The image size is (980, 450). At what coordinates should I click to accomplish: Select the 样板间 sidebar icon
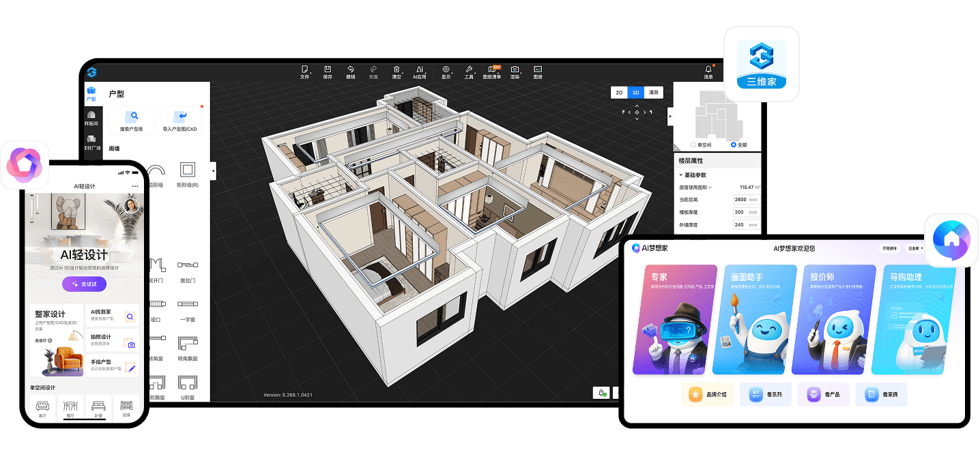click(x=91, y=119)
